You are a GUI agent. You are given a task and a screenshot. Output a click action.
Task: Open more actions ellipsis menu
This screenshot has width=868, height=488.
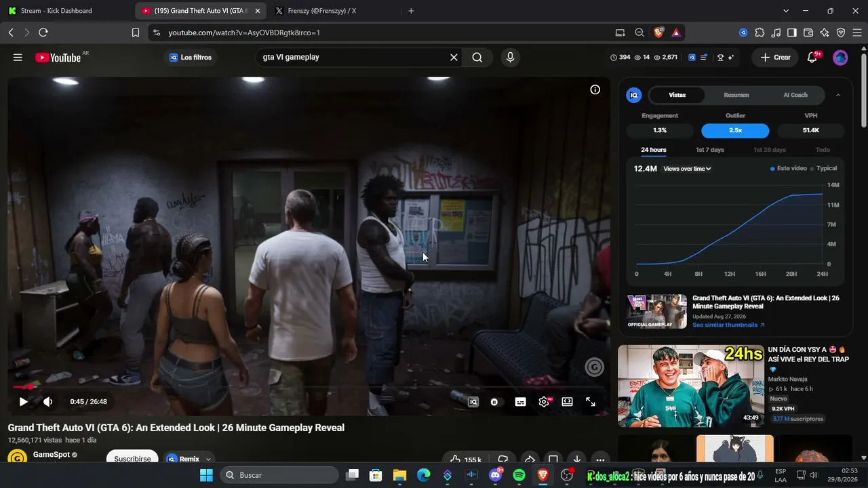(x=600, y=460)
